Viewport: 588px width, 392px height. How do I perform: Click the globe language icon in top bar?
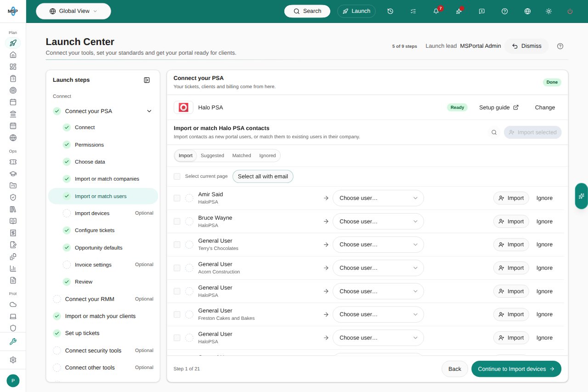[x=527, y=11]
